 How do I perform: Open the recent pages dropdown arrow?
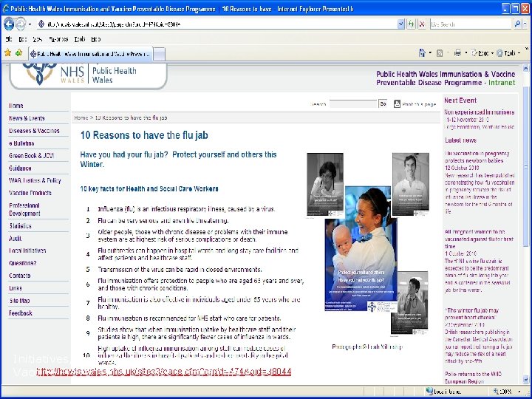tap(30, 24)
